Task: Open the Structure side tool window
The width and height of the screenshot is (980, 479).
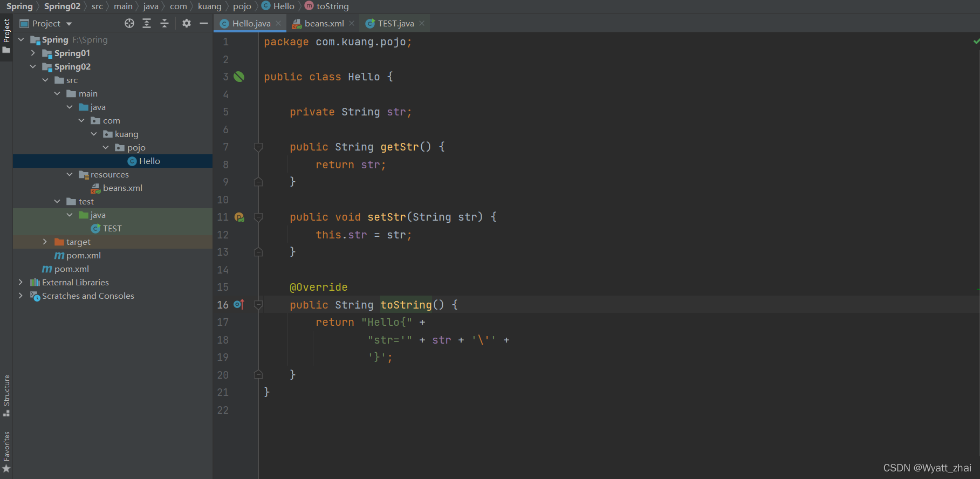Action: click(6, 395)
